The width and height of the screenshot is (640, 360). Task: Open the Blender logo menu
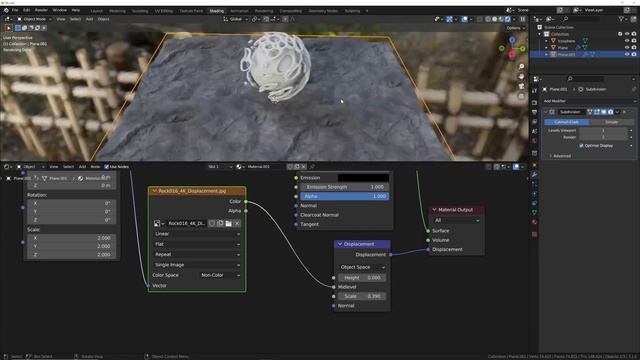click(6, 10)
